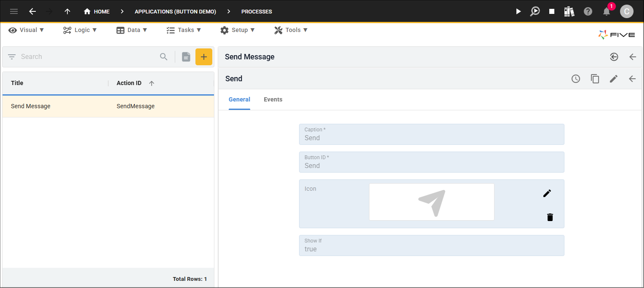Click the circled back-arrow icon in Send Message header
This screenshot has width=644, height=288.
coord(614,57)
